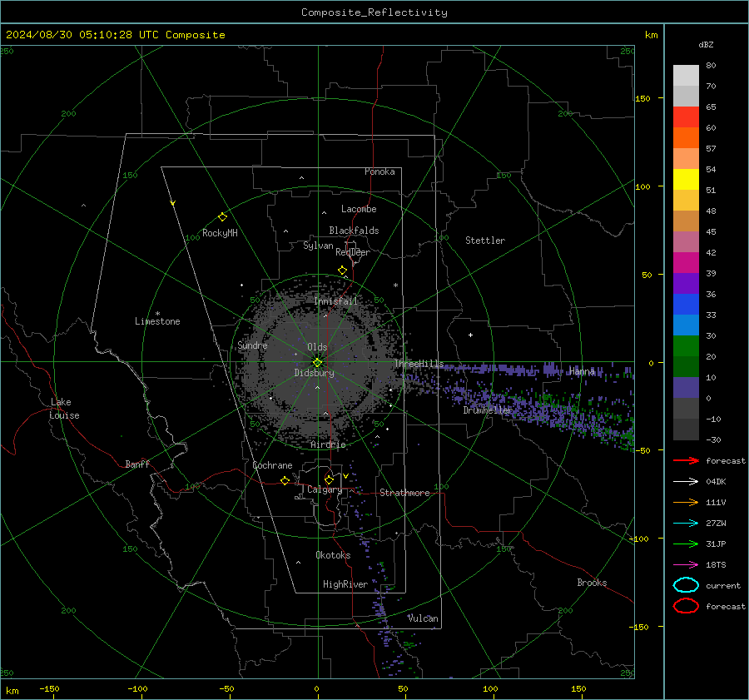Select the red 65-60 dBZ swatch
Viewport: 749px width, 700px height.
686,117
